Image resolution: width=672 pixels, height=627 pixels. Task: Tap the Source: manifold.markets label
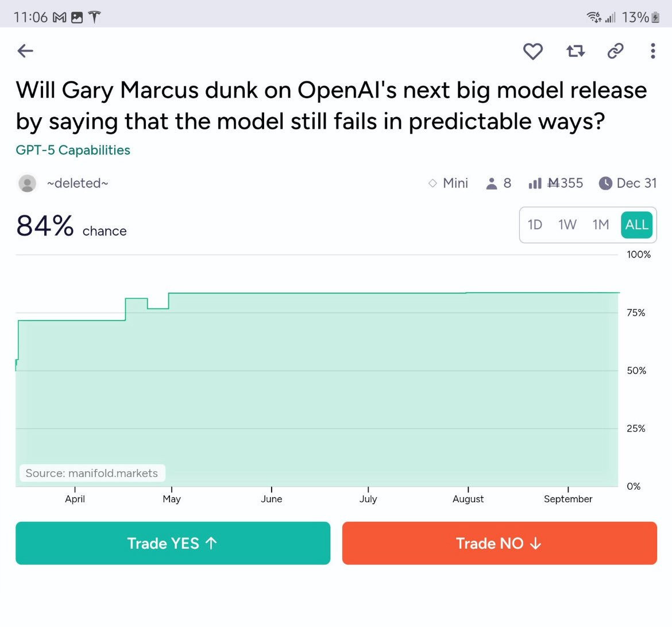[x=92, y=473]
